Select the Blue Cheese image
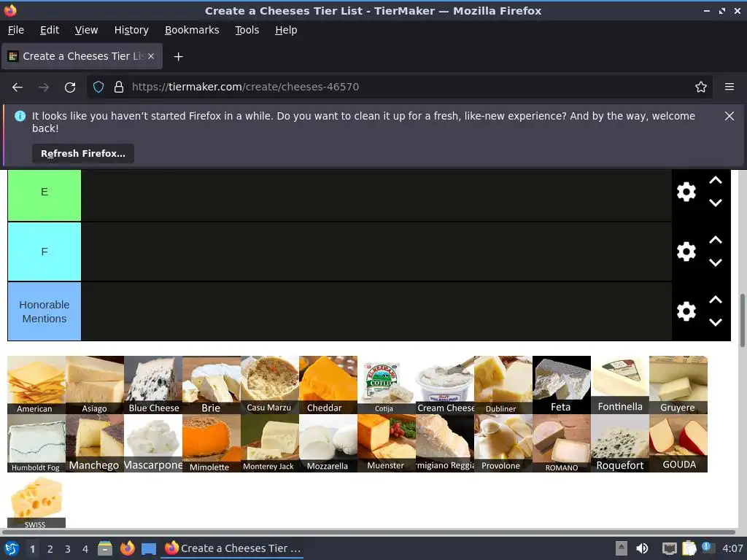The image size is (747, 560). (153, 385)
